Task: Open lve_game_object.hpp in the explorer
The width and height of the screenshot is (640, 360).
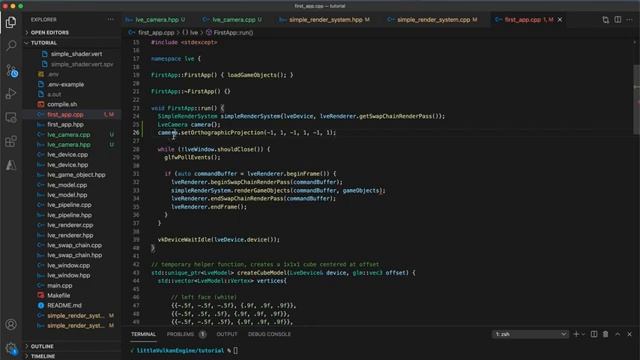Action: (x=76, y=175)
